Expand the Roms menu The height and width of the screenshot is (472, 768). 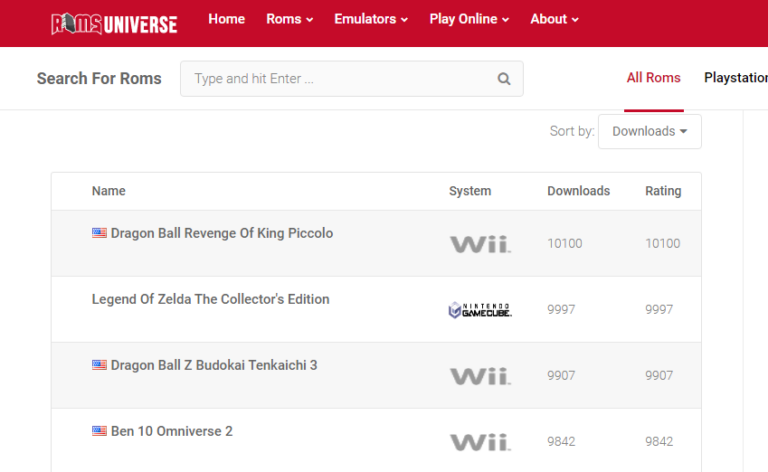(289, 19)
